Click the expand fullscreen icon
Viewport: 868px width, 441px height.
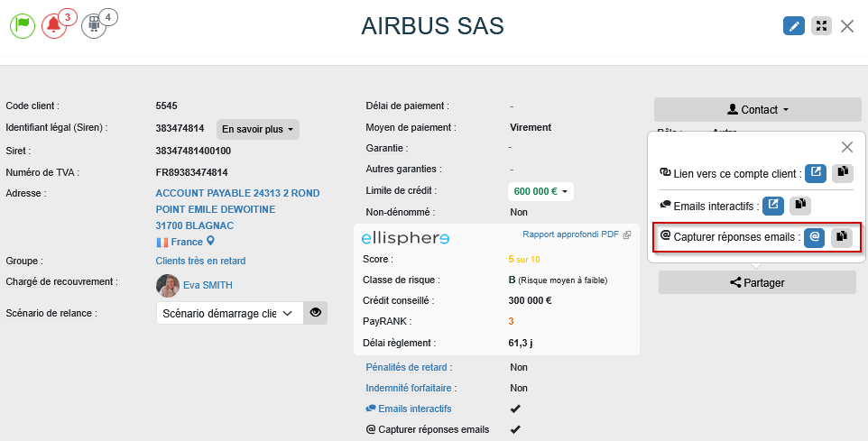coord(821,26)
